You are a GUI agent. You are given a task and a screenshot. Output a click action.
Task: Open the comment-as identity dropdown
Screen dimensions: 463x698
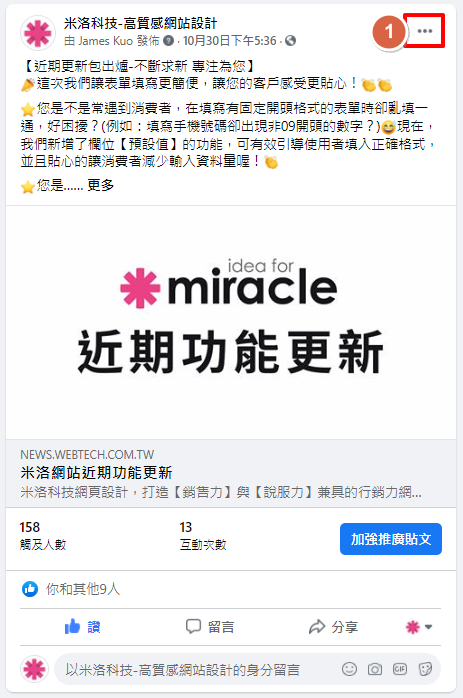(418, 627)
